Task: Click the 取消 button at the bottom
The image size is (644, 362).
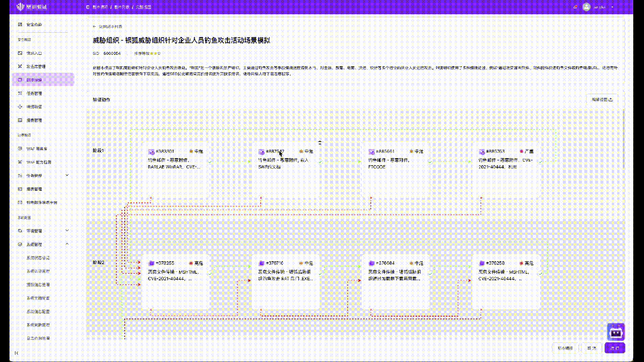Action: [x=591, y=348]
